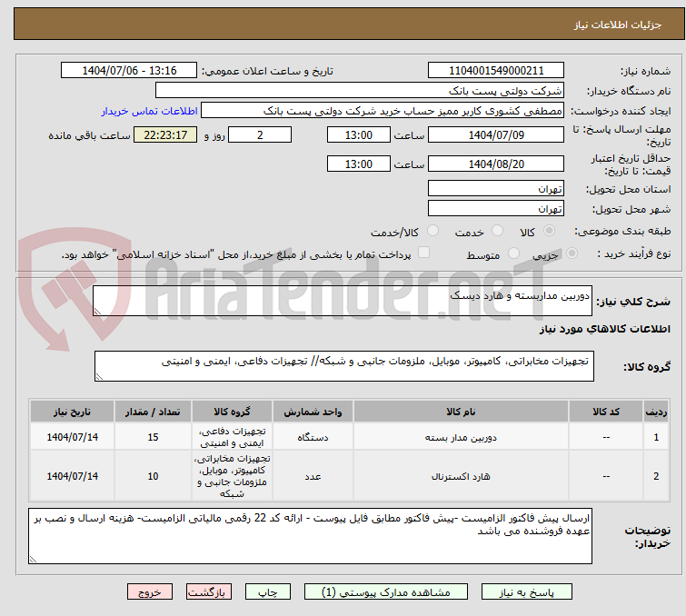Click the واحد شمارش column header

[x=313, y=412]
